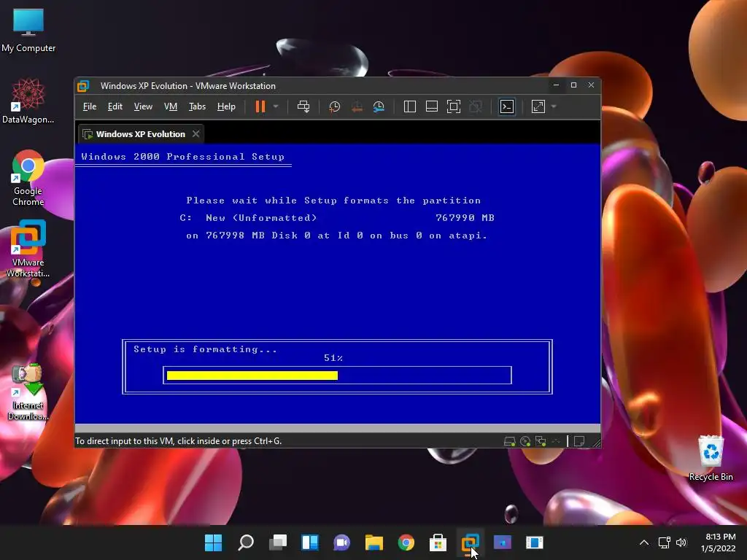This screenshot has height=560, width=747.
Task: Open Widgets on the taskbar
Action: click(x=309, y=542)
